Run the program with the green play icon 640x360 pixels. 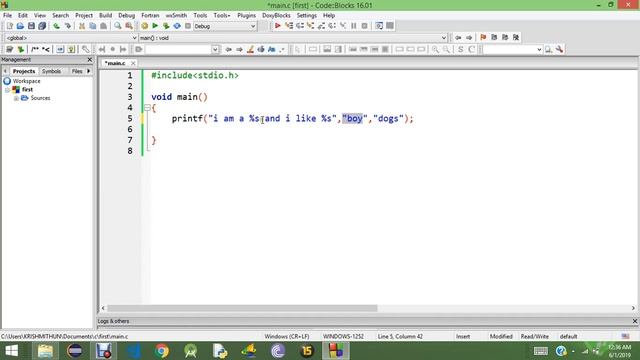point(155,26)
